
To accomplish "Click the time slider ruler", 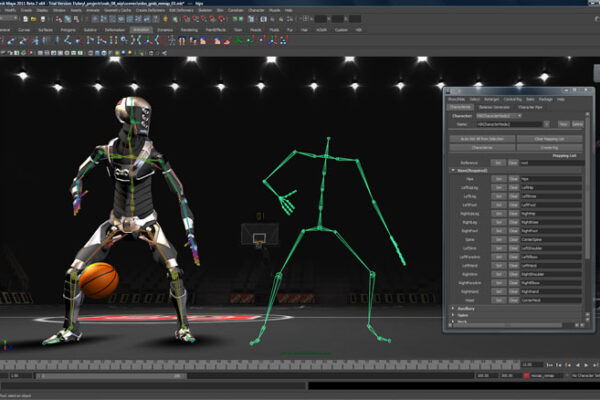I will point(259,365).
